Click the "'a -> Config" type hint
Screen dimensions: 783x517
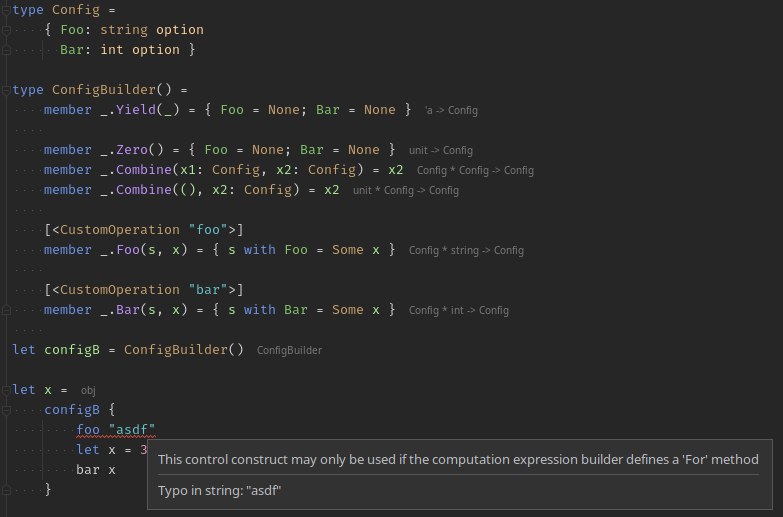(x=451, y=110)
